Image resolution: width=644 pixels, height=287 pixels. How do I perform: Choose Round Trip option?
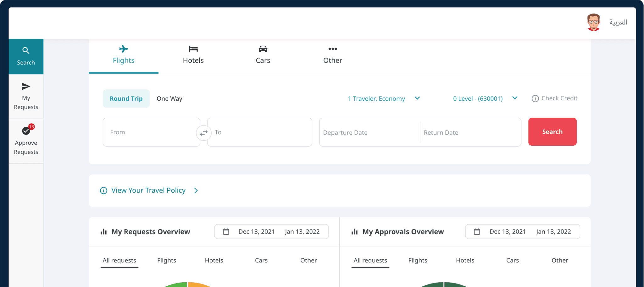tap(126, 98)
